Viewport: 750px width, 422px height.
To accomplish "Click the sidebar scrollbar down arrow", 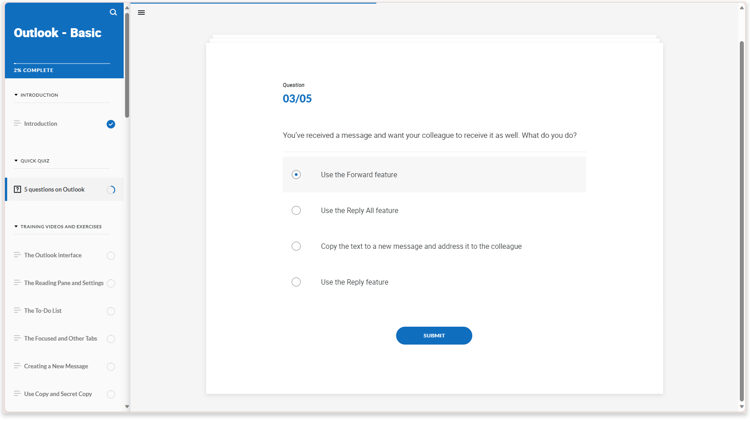I will click(x=127, y=407).
